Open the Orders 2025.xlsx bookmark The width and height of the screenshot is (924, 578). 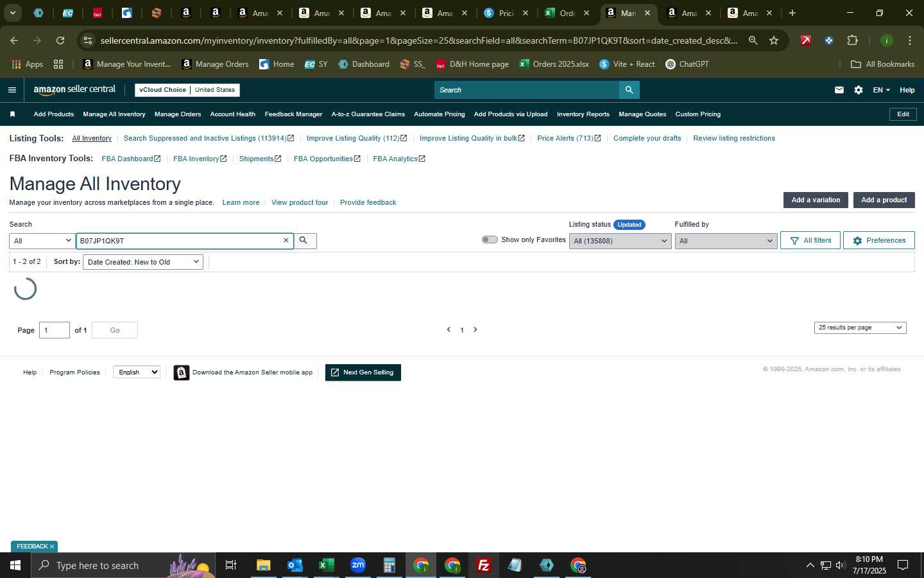[554, 64]
